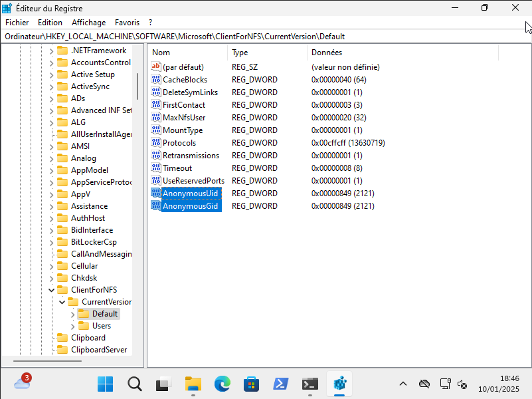This screenshot has width=532, height=399.
Task: Open the Edition menu
Action: click(x=50, y=23)
